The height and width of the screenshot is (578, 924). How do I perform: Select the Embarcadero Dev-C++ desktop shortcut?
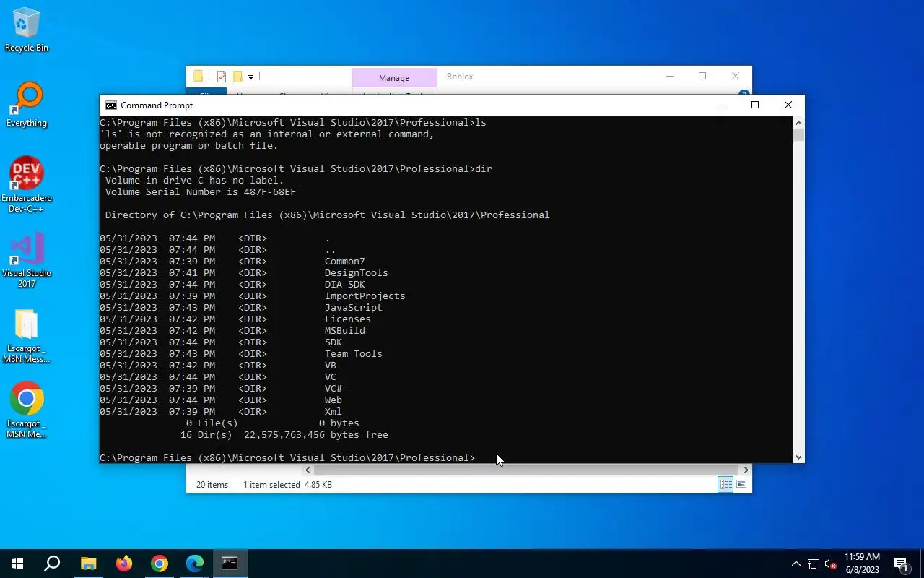point(27,184)
